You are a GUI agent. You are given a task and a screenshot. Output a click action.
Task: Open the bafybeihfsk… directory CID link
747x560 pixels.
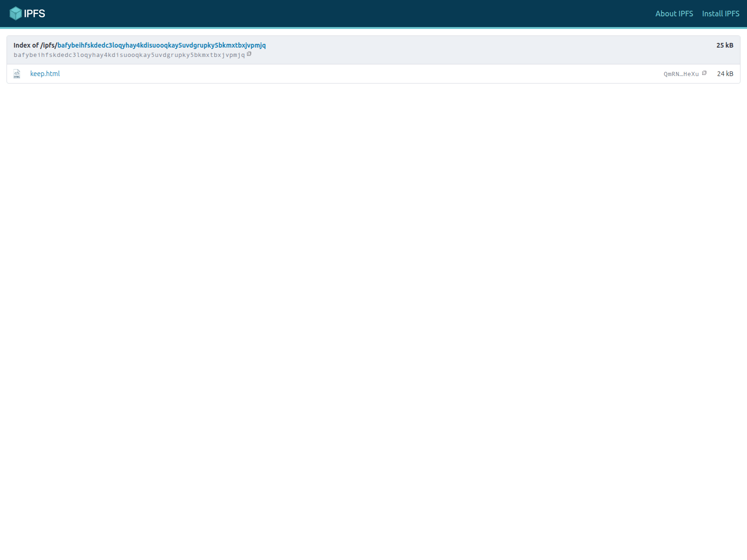162,45
